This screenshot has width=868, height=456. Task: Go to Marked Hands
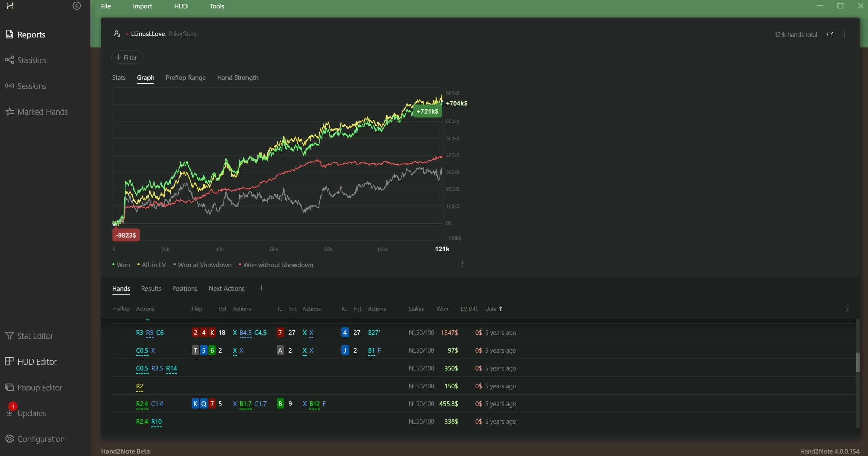point(42,112)
